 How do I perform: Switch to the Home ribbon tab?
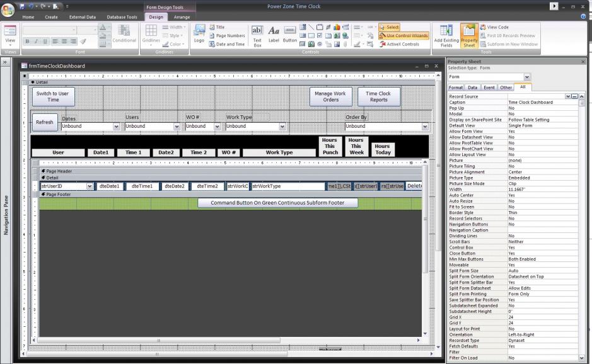tap(28, 17)
